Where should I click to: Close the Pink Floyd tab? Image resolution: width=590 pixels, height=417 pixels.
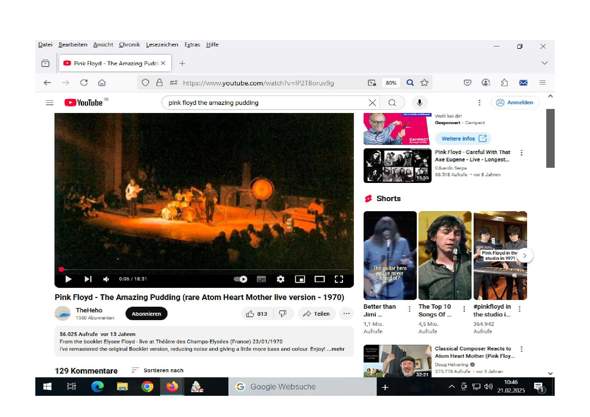[163, 63]
